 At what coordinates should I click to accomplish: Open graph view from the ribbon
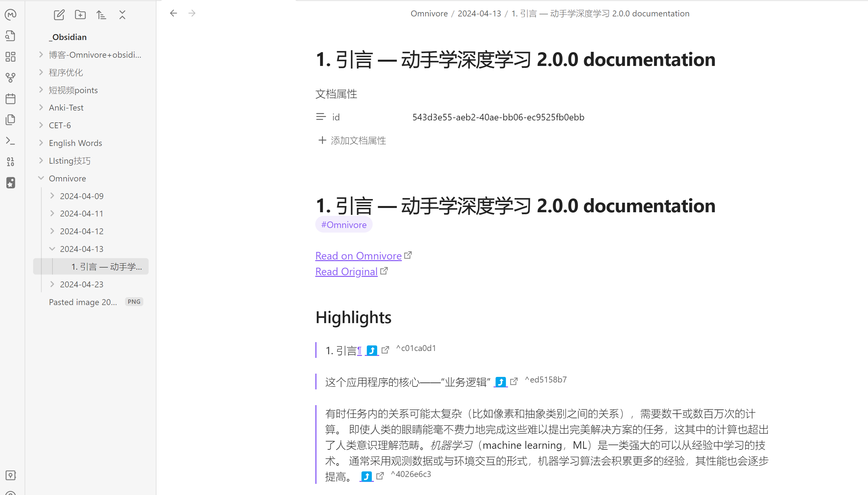click(10, 77)
